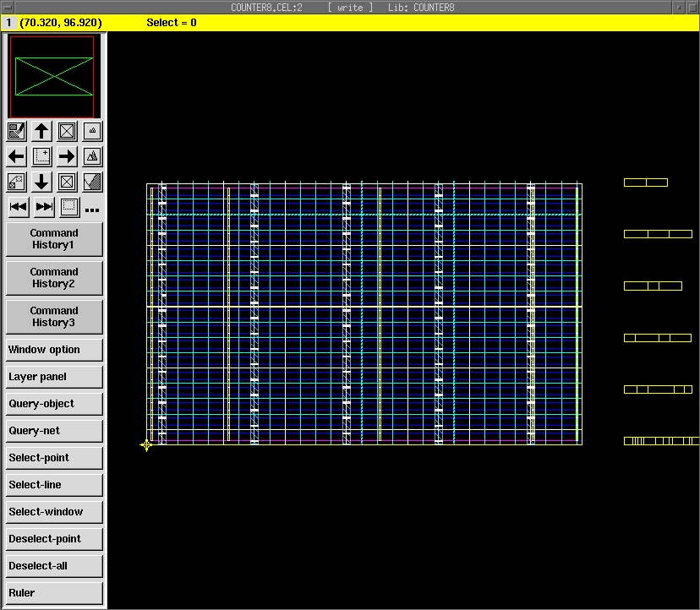Click the pan down arrow icon

pyautogui.click(x=41, y=182)
